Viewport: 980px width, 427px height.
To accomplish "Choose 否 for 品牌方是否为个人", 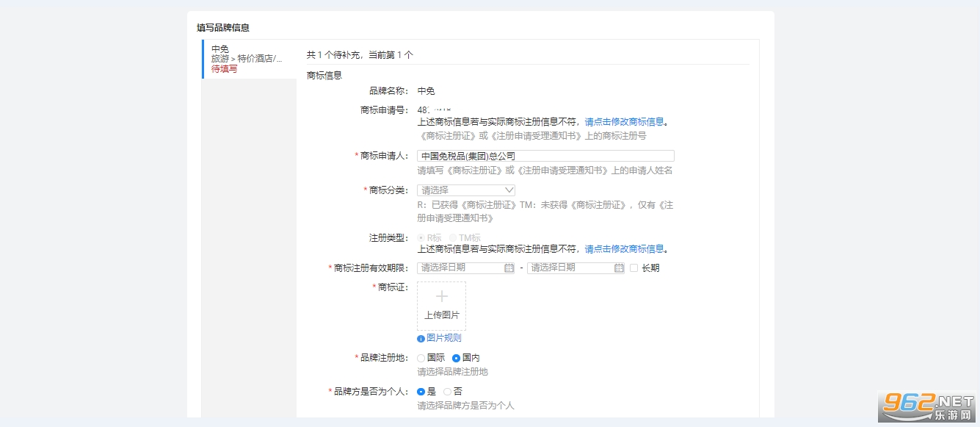I will (448, 392).
